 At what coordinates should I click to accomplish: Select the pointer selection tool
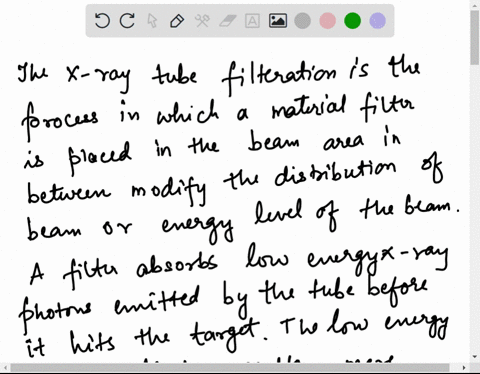click(152, 21)
